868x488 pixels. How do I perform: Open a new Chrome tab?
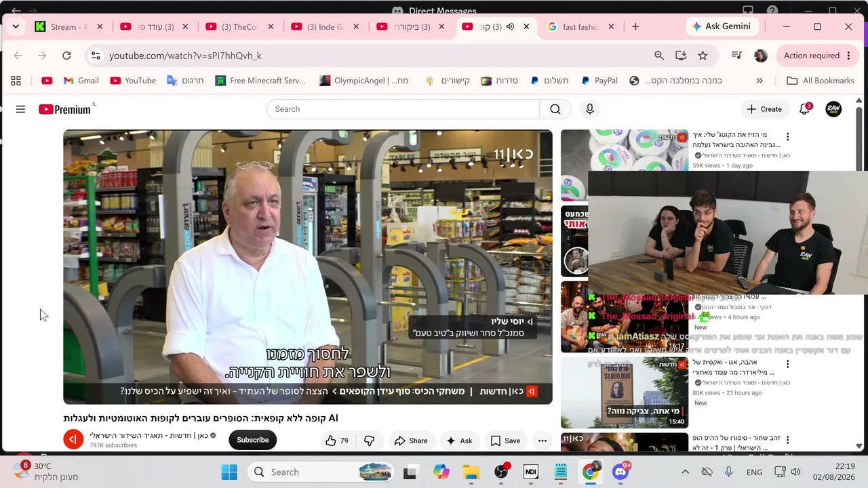click(x=635, y=27)
